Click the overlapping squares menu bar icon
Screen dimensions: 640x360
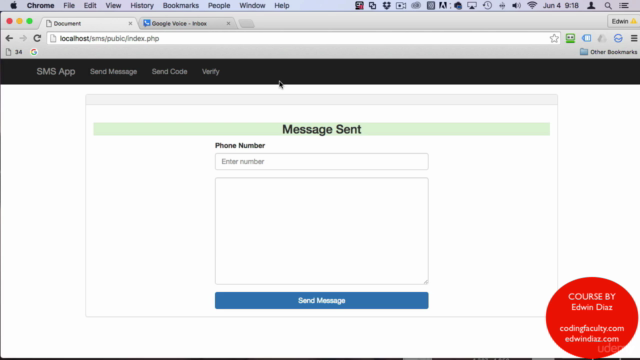point(372,6)
